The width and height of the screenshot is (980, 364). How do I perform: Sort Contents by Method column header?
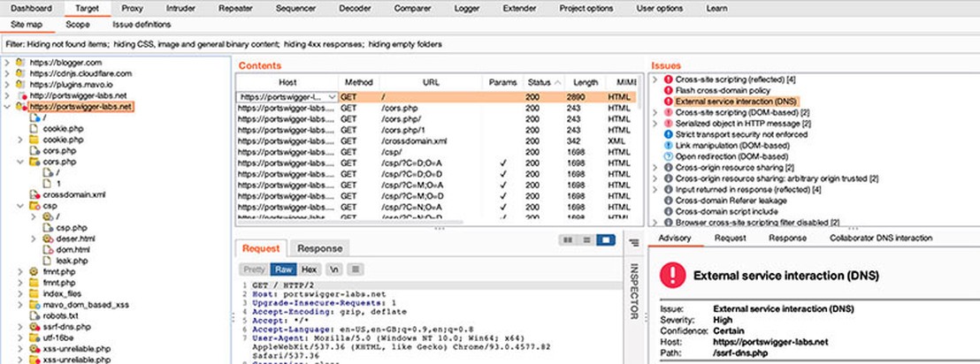tap(359, 82)
